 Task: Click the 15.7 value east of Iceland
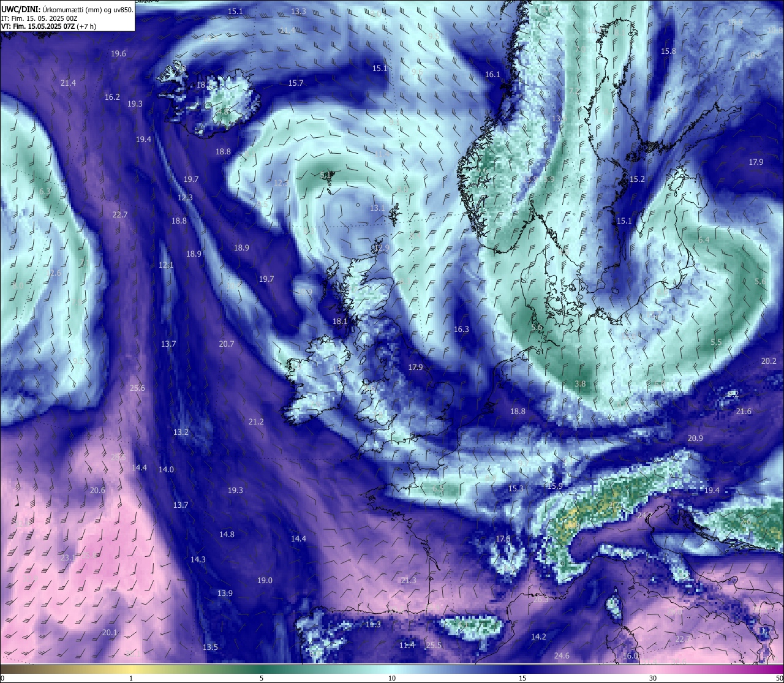point(296,83)
